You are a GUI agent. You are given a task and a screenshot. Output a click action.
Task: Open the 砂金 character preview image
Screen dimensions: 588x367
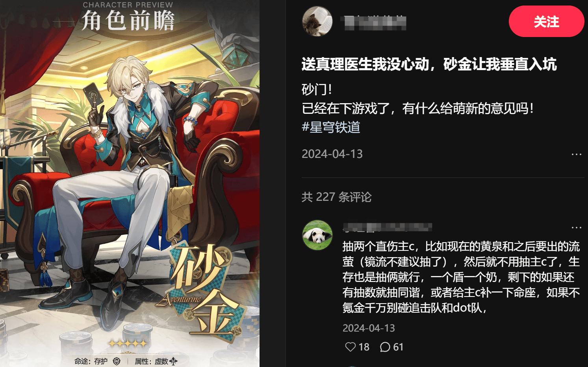130,183
